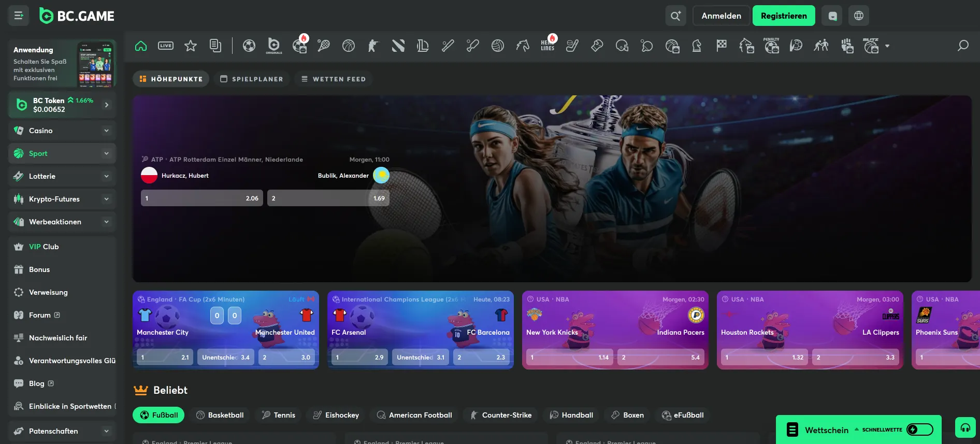The width and height of the screenshot is (980, 444).
Task: Select League of Legends icon
Action: click(423, 46)
